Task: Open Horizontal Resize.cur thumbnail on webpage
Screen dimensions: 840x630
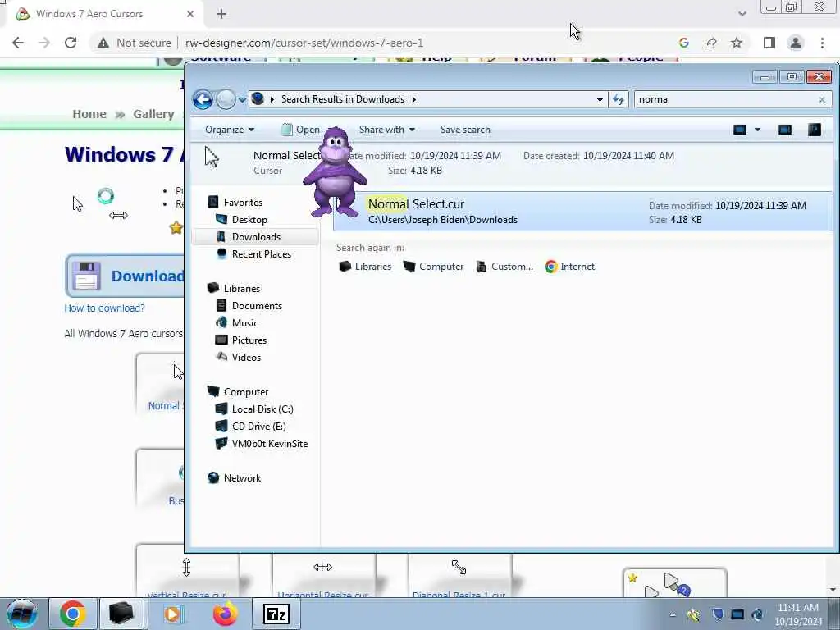Action: coord(323,576)
